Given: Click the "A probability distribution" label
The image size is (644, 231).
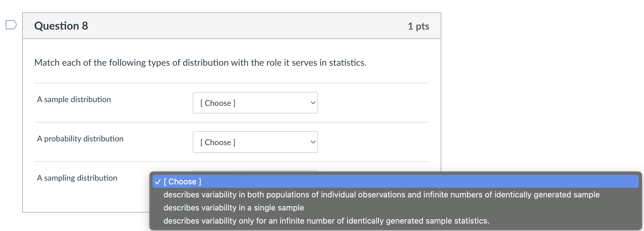Looking at the screenshot, I should click(x=80, y=139).
